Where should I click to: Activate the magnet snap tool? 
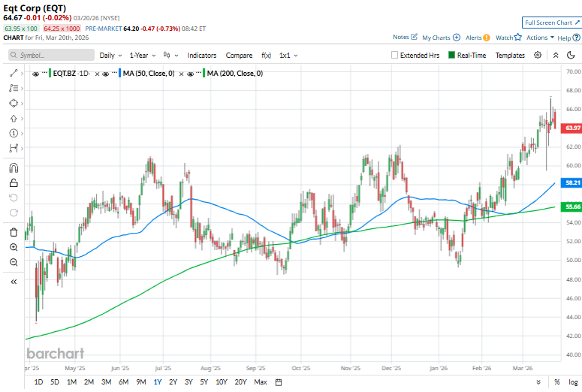[x=14, y=167]
